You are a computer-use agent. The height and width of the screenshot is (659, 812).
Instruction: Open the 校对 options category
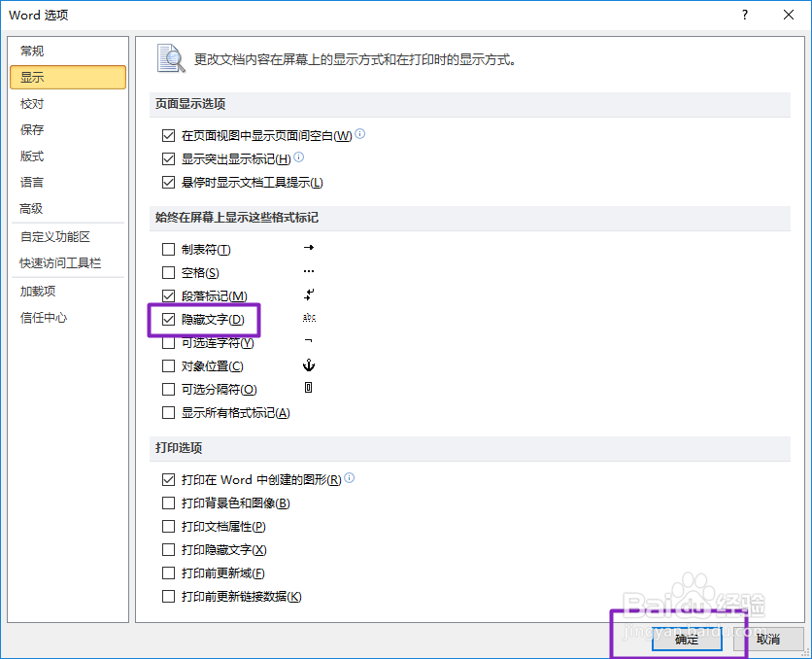68,104
